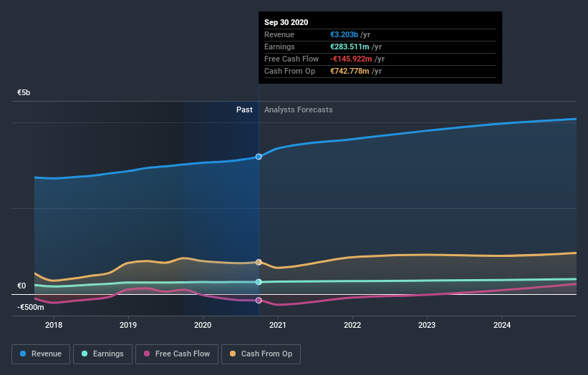Click the -€145.922m free cash flow value
The image size is (588, 375).
click(x=351, y=59)
